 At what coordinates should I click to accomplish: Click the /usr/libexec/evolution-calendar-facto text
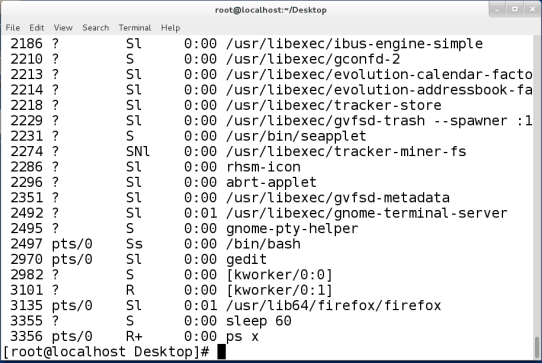coord(379,75)
